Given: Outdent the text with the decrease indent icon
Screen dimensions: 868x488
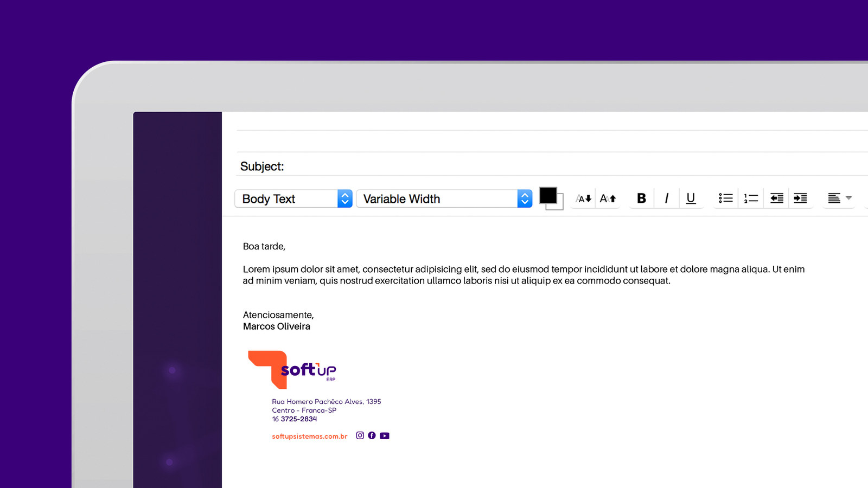Looking at the screenshot, I should [776, 198].
